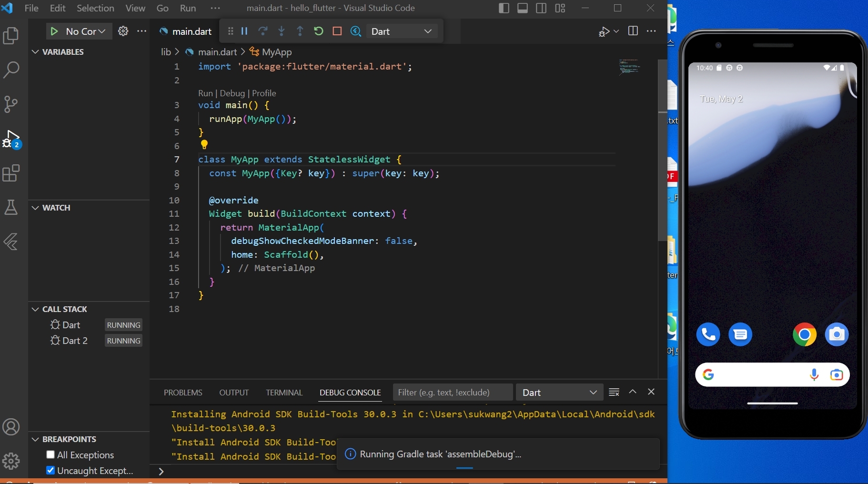868x484 pixels.
Task: Open Manage gear in activity bar
Action: click(x=11, y=461)
